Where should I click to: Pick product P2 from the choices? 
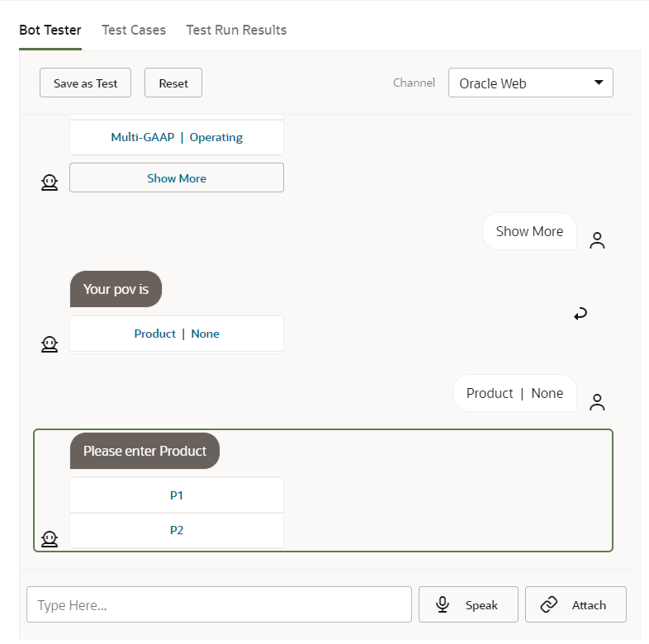(x=177, y=530)
